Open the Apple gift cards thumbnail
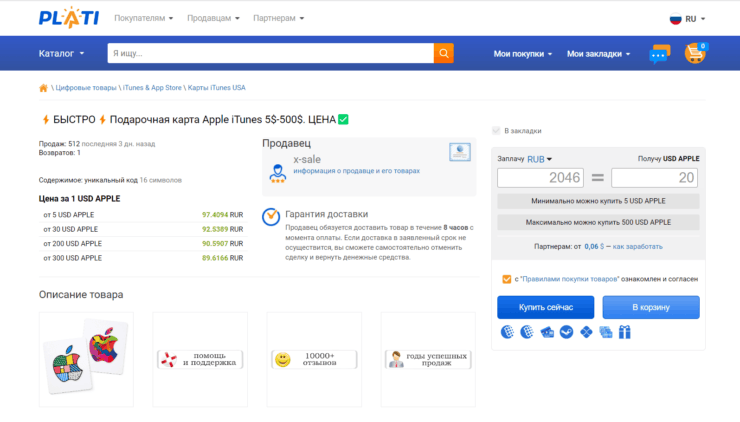The width and height of the screenshot is (740, 422). point(86,359)
